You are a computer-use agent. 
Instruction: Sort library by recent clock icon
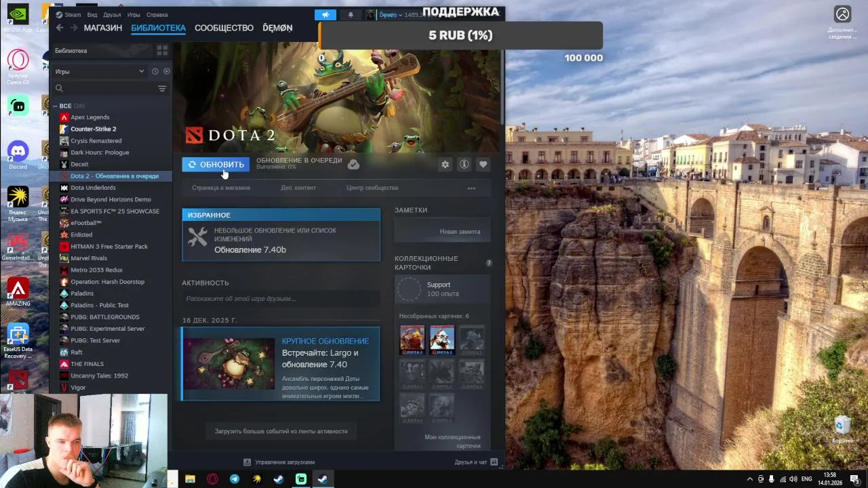[x=155, y=71]
